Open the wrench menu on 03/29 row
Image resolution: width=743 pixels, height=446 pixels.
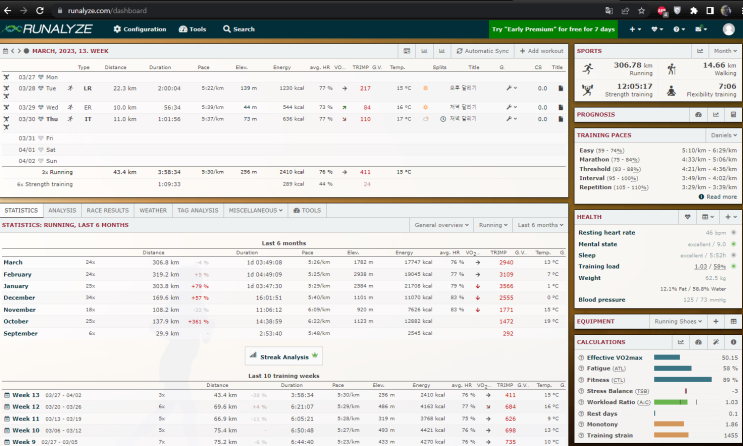point(511,107)
